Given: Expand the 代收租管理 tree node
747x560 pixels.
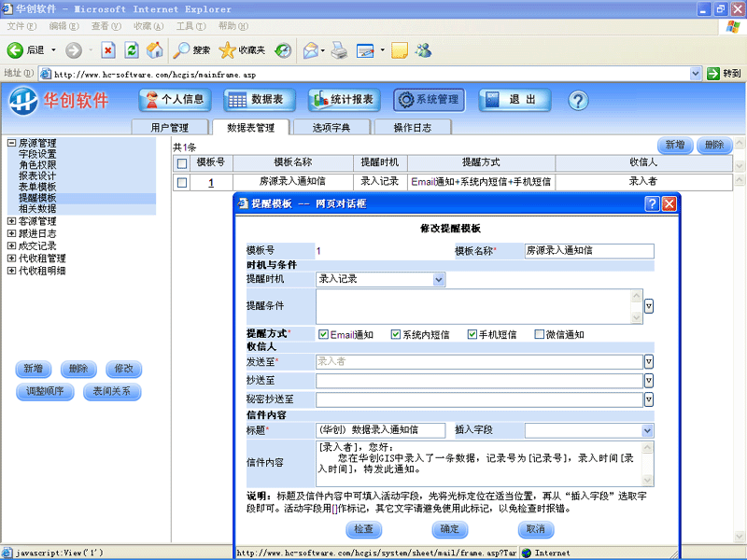Looking at the screenshot, I should 12,259.
